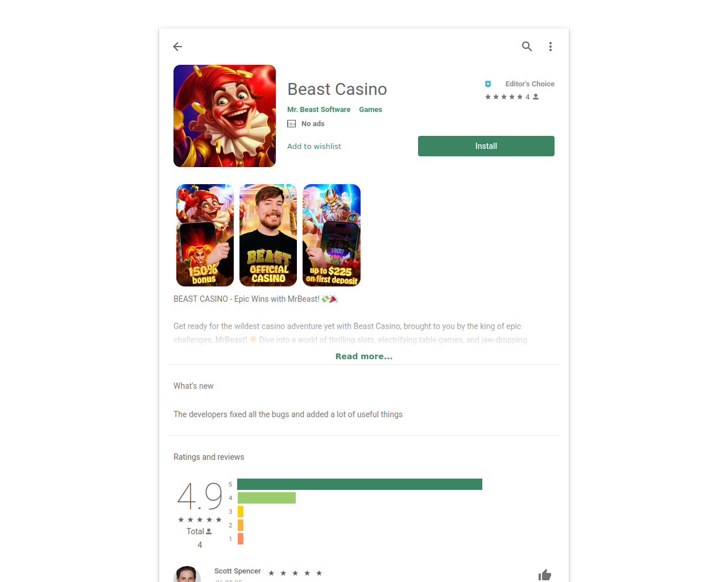Click the four-star rating bar
Image resolution: width=728 pixels, height=582 pixels.
(x=266, y=498)
